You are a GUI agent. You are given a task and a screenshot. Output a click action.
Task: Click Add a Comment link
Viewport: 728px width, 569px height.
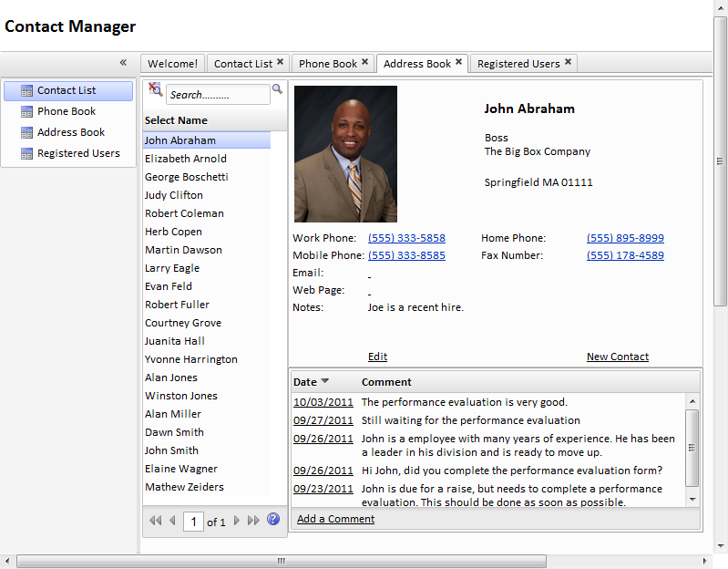coord(335,519)
